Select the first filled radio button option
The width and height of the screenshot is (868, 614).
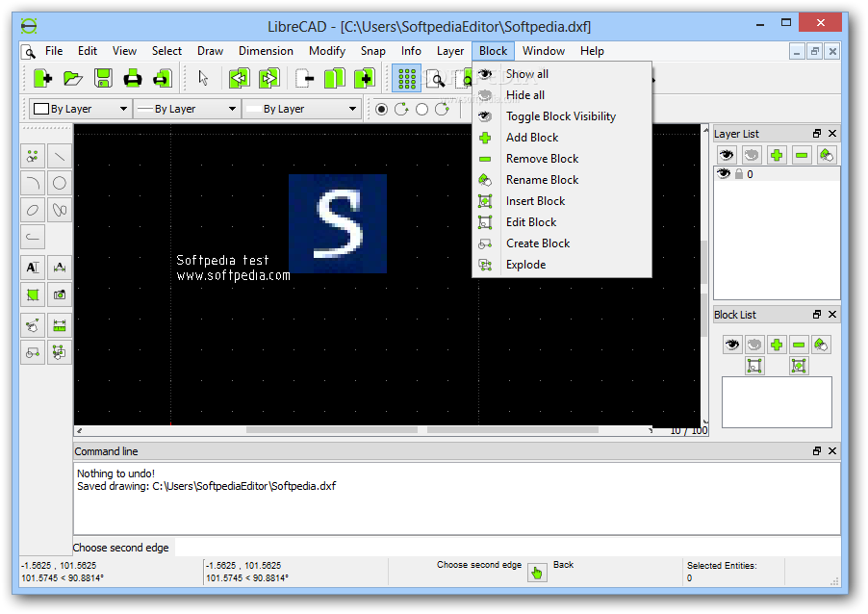(381, 109)
